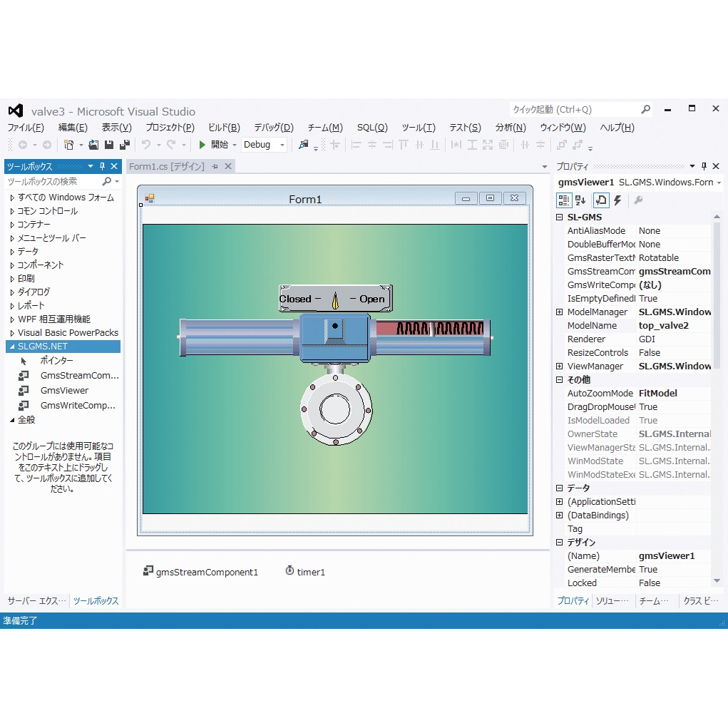Click the Navigate Forward icon
Image resolution: width=728 pixels, height=728 pixels.
pos(47,145)
